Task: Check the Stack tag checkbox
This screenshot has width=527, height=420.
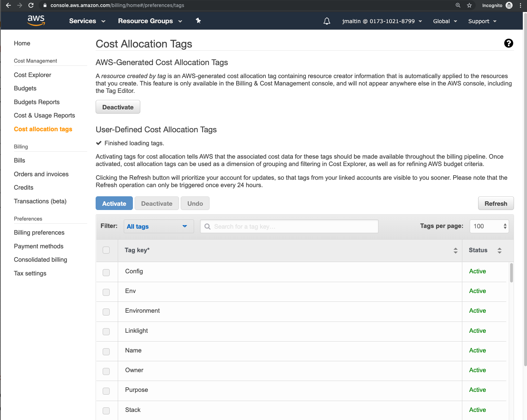Action: click(x=106, y=411)
